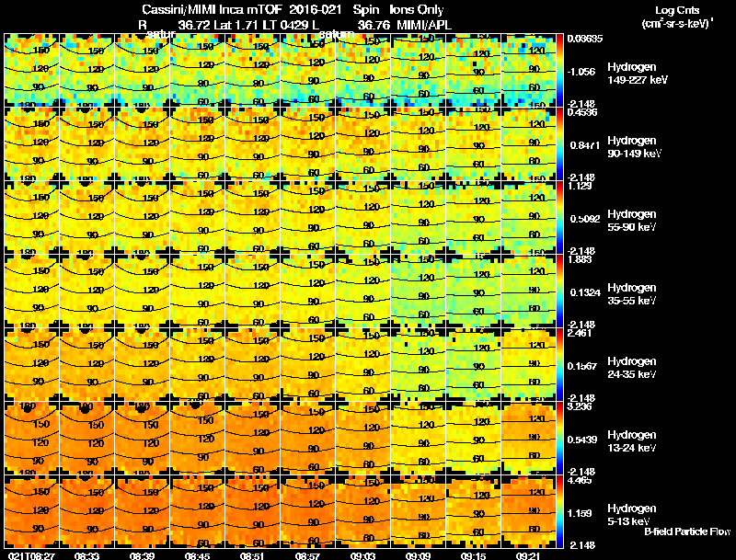736x560 pixels.
Task: Click the color bar for the 55-90 keV row
Action: click(559, 218)
